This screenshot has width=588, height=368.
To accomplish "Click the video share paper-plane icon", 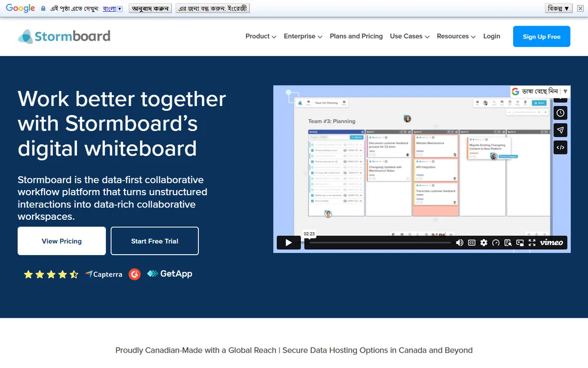I will 560,130.
